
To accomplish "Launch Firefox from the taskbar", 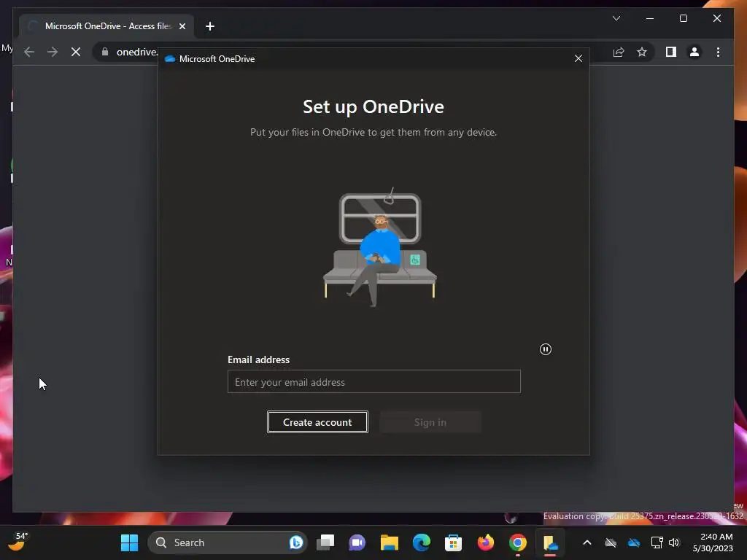I will pos(485,542).
